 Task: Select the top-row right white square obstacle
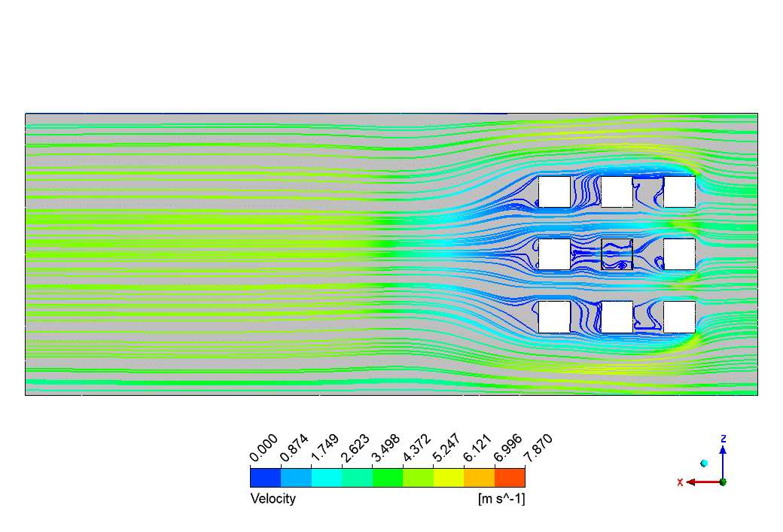(x=679, y=192)
